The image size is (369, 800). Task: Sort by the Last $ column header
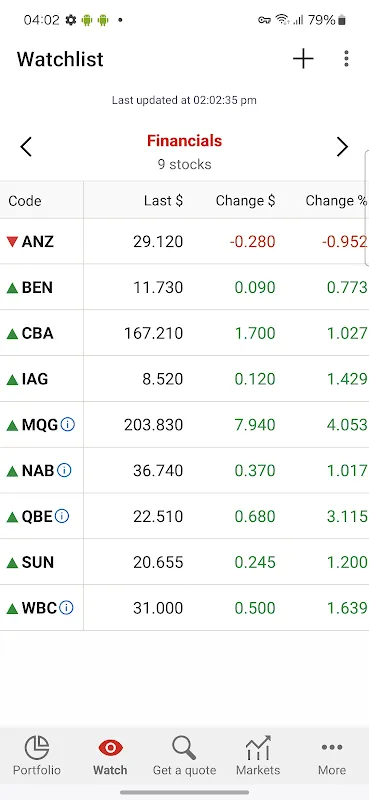click(163, 201)
